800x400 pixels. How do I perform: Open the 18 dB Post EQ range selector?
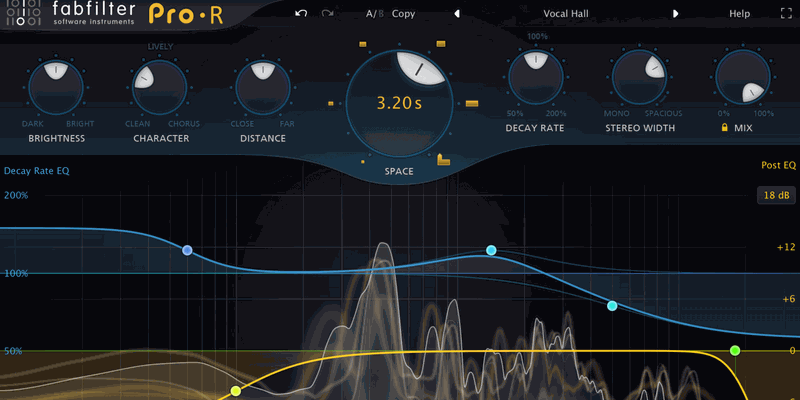coord(775,194)
